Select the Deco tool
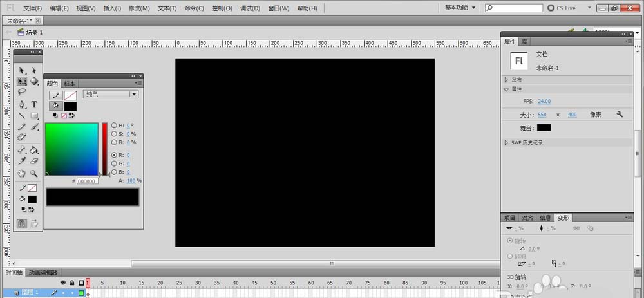 (22, 137)
